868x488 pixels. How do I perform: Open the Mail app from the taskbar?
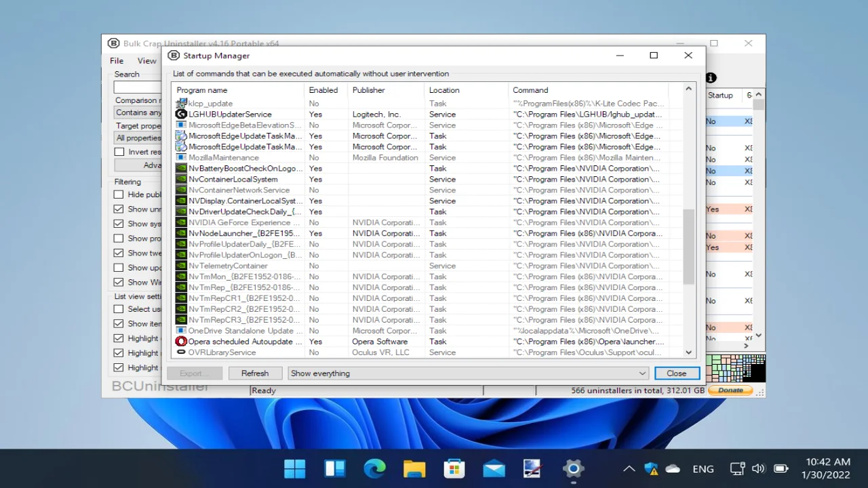click(494, 468)
